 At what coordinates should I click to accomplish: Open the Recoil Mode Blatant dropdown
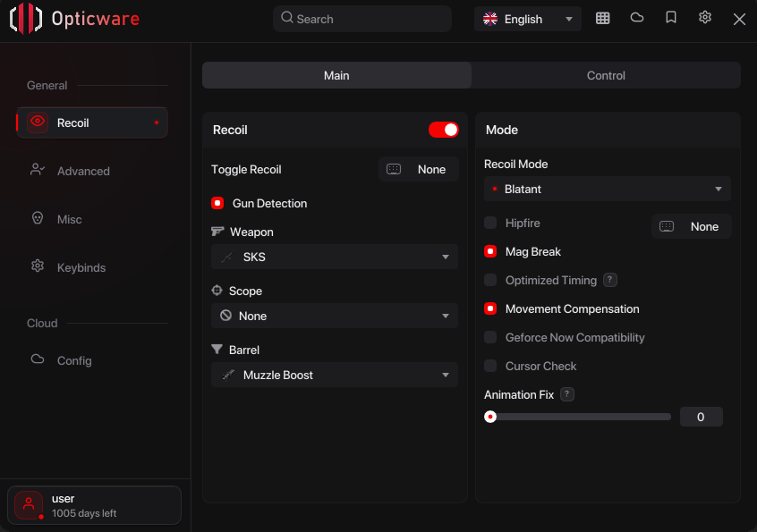pyautogui.click(x=607, y=189)
